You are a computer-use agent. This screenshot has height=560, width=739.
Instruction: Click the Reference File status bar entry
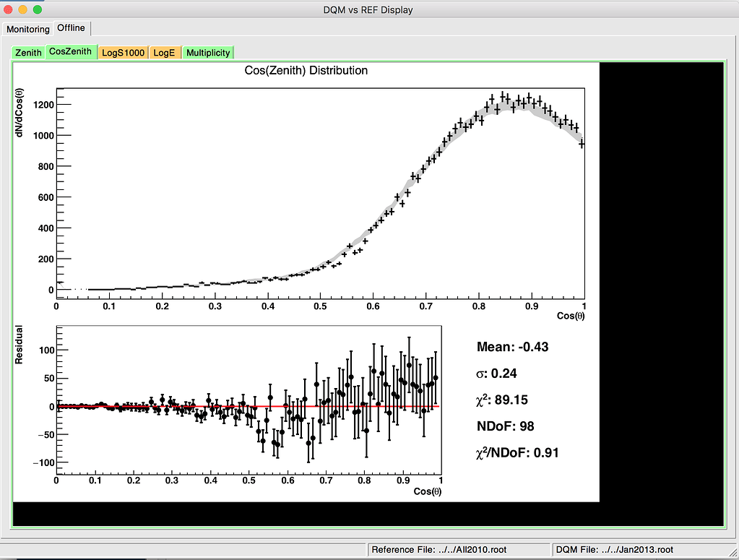pyautogui.click(x=459, y=550)
